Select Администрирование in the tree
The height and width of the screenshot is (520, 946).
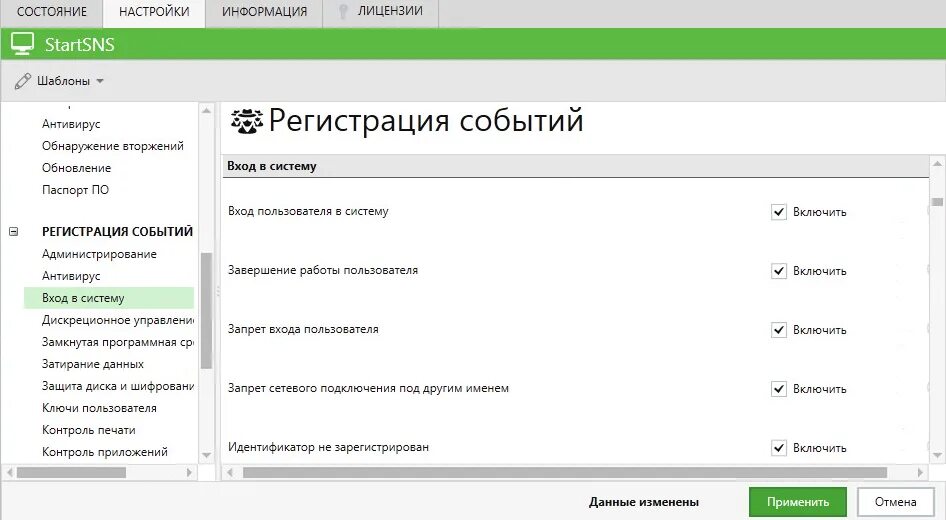coord(99,254)
